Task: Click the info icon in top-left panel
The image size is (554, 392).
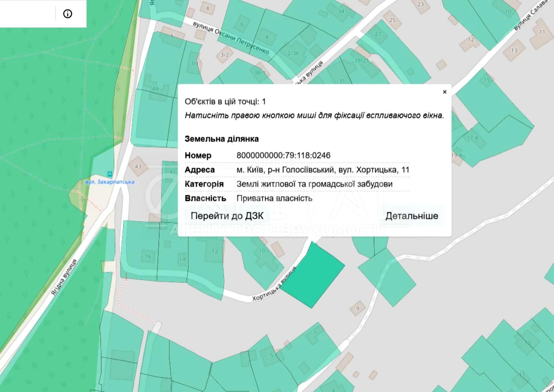Action: 68,14
